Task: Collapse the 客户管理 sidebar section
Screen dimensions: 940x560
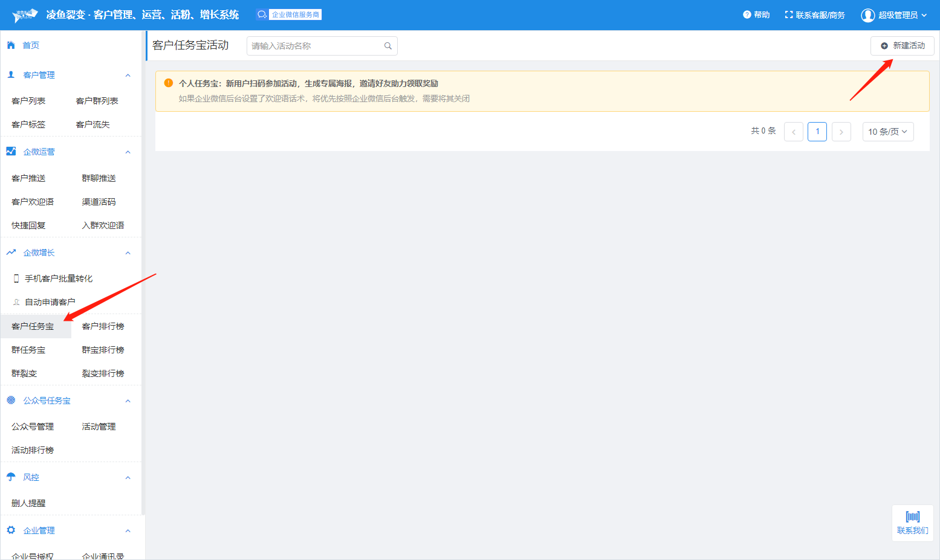Action: pyautogui.click(x=128, y=76)
